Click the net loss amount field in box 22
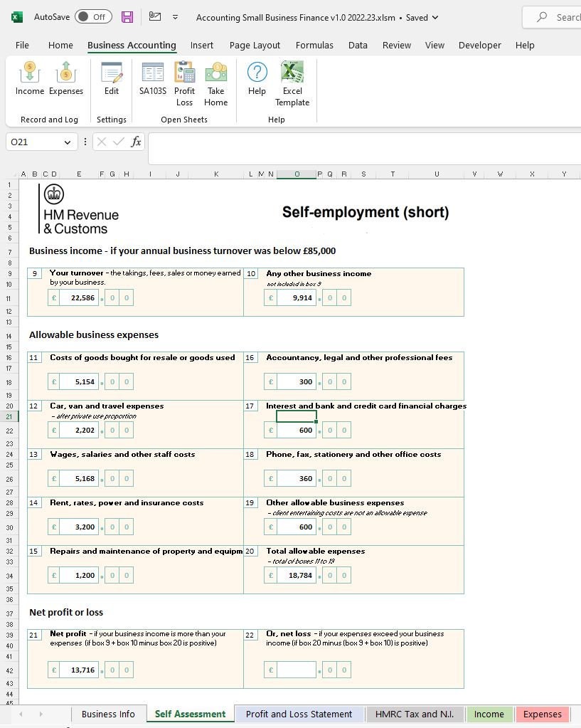Screen dimensions: 581x728 click(298, 669)
